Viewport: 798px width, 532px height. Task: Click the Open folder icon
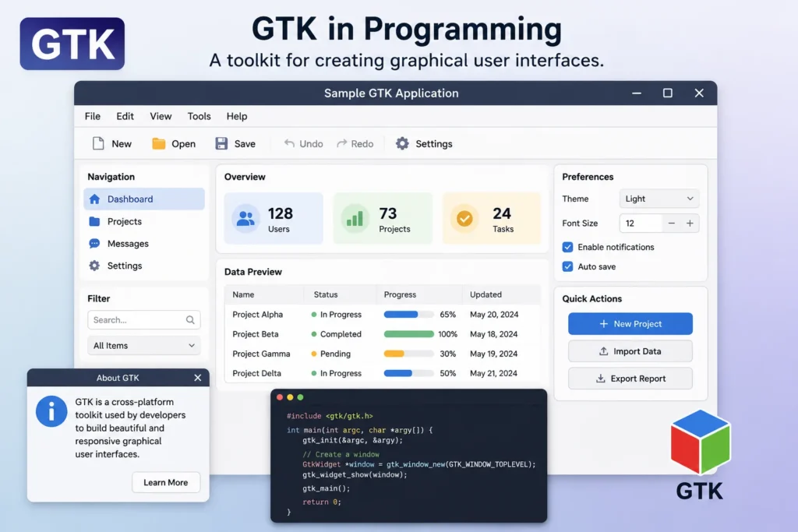point(159,144)
